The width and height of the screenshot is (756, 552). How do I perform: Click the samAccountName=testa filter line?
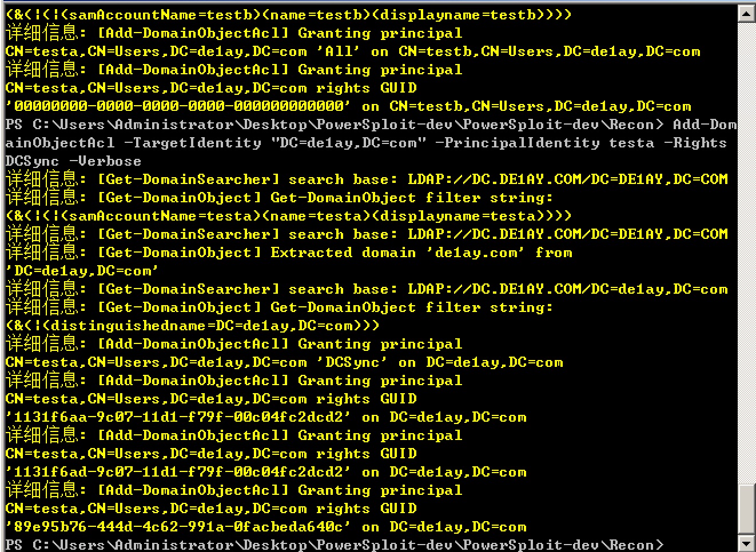coord(288,215)
